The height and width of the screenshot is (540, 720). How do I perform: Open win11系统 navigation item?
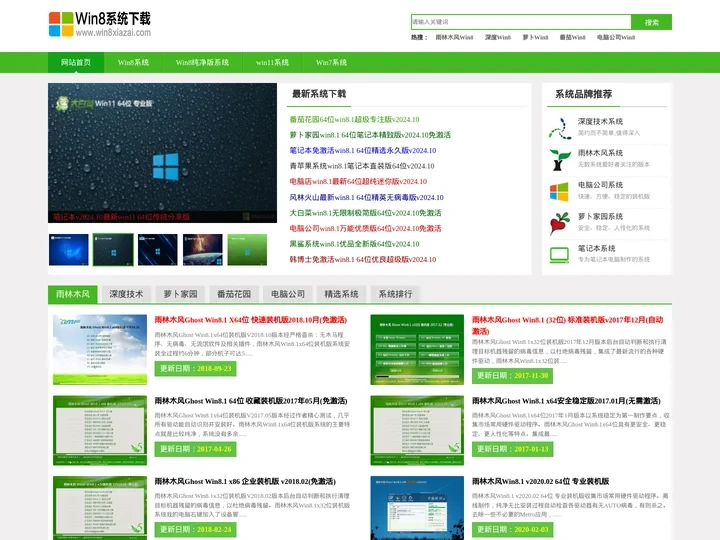click(x=272, y=62)
